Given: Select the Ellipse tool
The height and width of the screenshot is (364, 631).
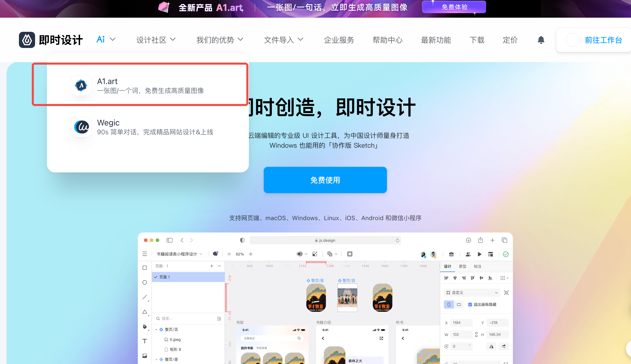Looking at the screenshot, I should [x=145, y=282].
